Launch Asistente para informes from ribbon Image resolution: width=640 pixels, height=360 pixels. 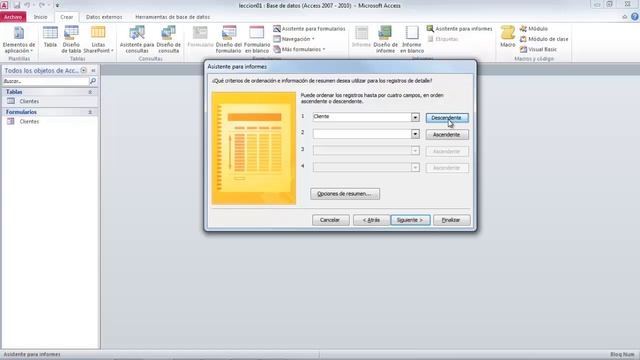(x=459, y=29)
